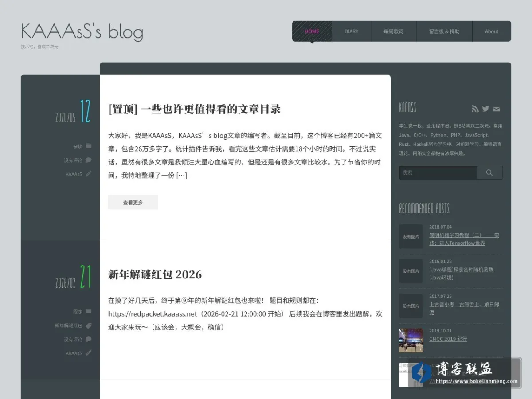Click author KAAAsS under the 2026/02 post

pyautogui.click(x=74, y=353)
